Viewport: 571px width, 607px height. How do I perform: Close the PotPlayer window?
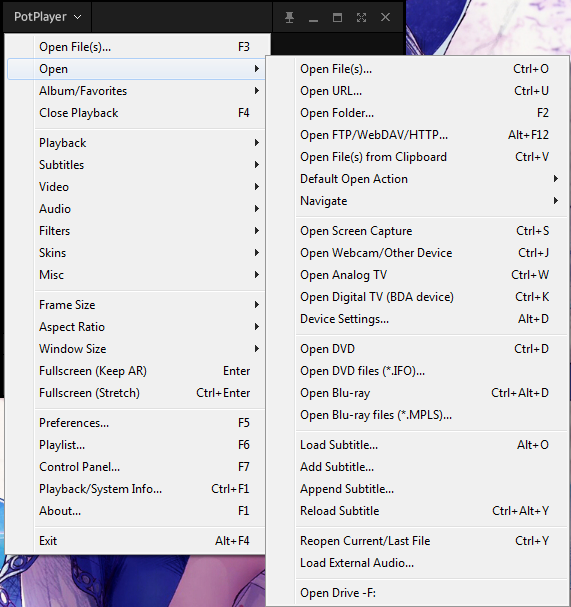[x=385, y=17]
